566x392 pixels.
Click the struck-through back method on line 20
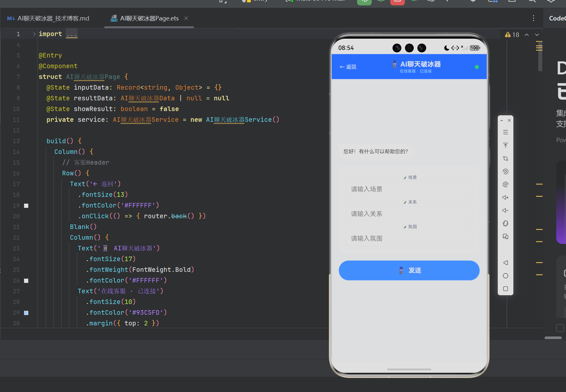coord(179,216)
